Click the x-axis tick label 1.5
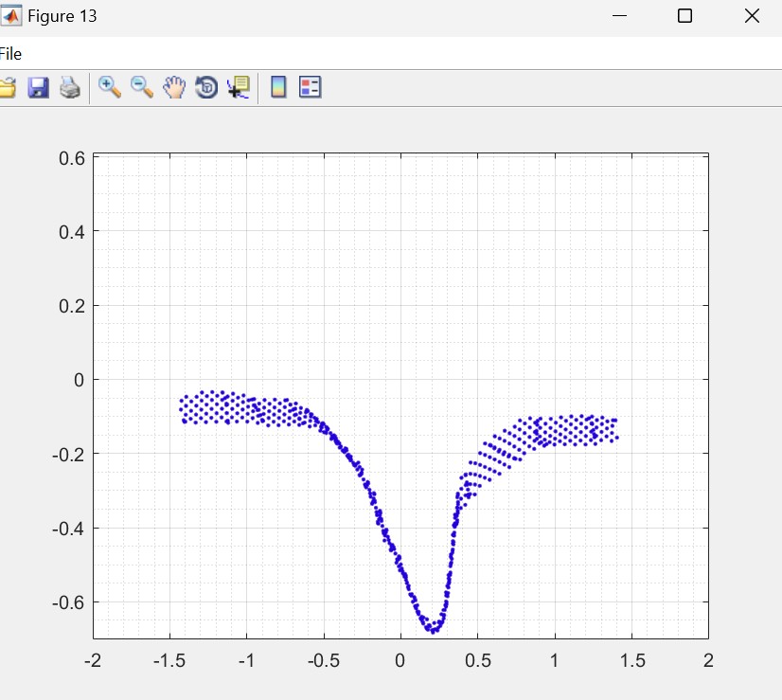Screen dimensions: 782x700 click(631, 659)
